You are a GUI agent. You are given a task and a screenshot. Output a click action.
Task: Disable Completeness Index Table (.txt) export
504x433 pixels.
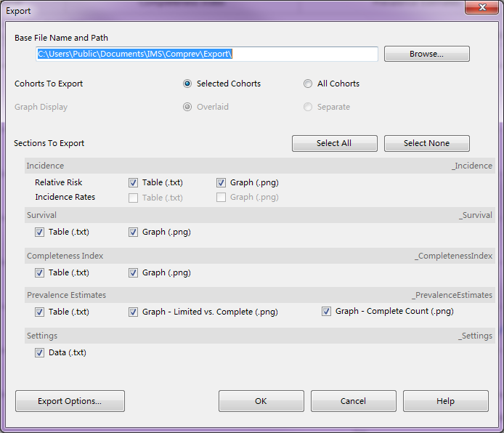click(39, 273)
